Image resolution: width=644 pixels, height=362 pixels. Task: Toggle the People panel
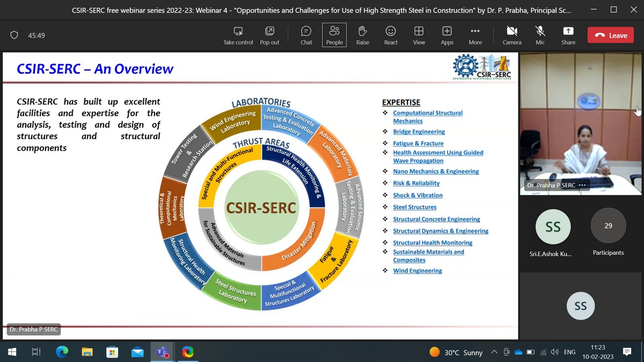pos(334,35)
